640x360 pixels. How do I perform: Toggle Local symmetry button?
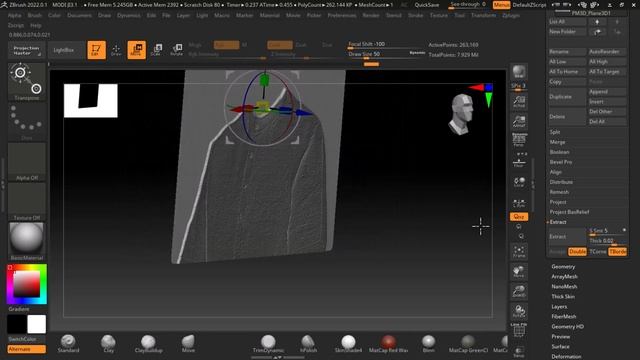pos(519,182)
